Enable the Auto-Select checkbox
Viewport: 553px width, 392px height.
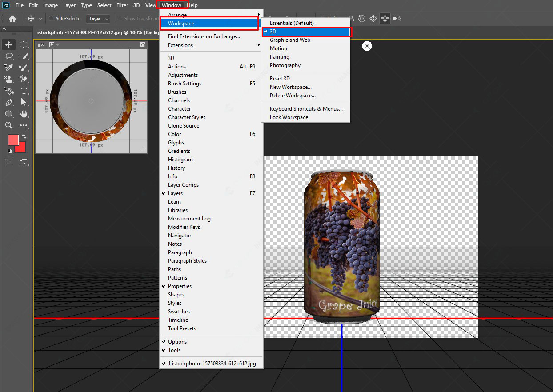[51, 19]
